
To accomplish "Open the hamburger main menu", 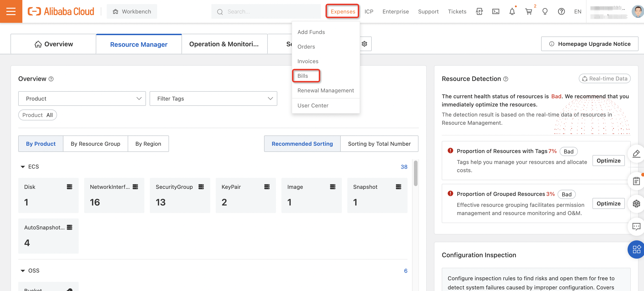I will click(11, 11).
